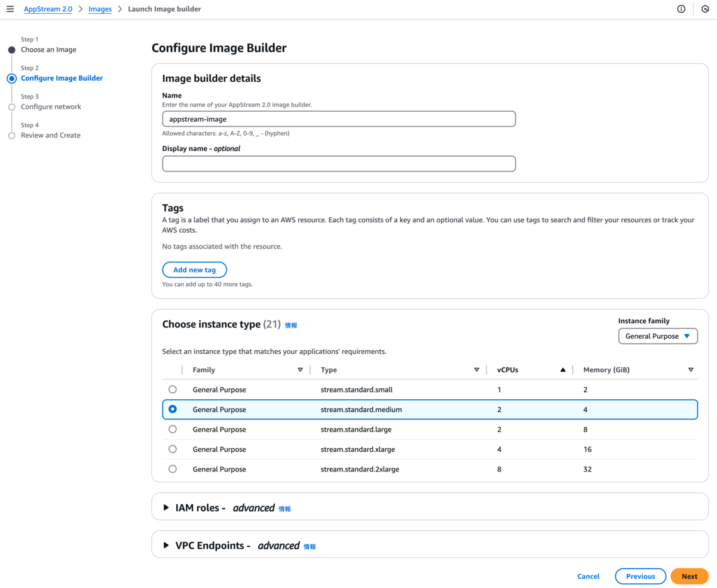Click the Family column header
717x588 pixels.
[204, 370]
